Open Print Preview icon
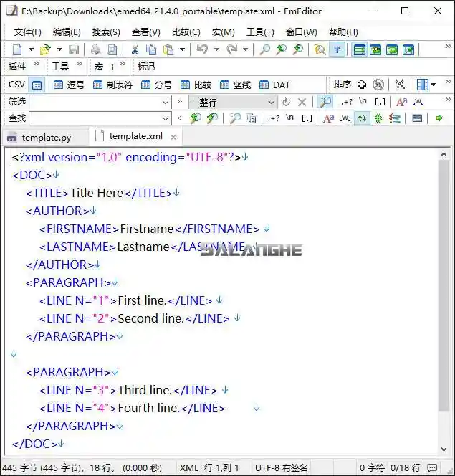Viewport: 455px width, 476px height. (112, 49)
